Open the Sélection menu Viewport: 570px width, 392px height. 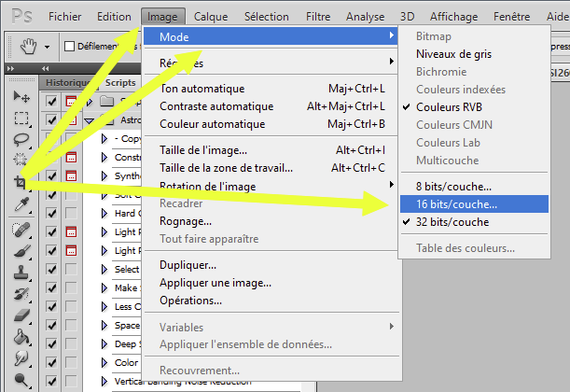(x=267, y=17)
